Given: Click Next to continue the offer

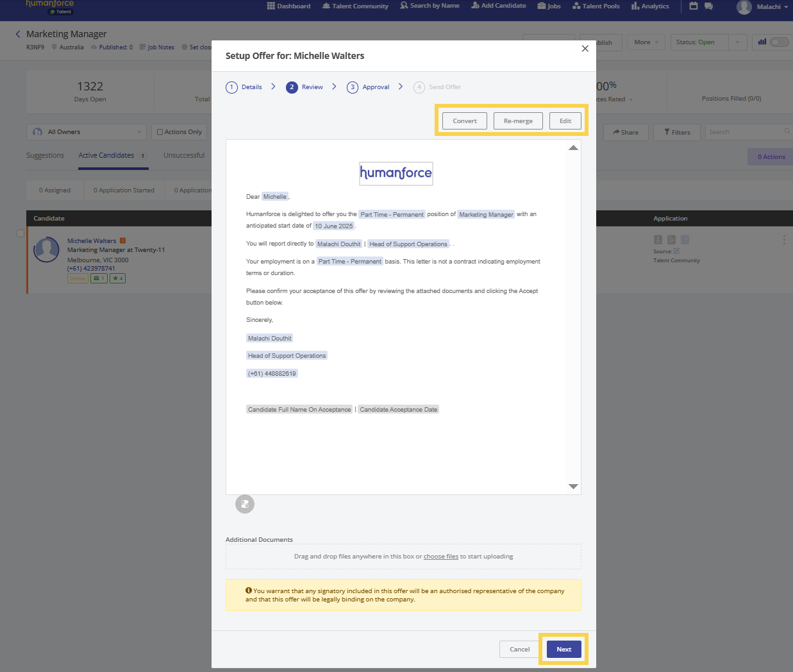Looking at the screenshot, I should pyautogui.click(x=563, y=649).
